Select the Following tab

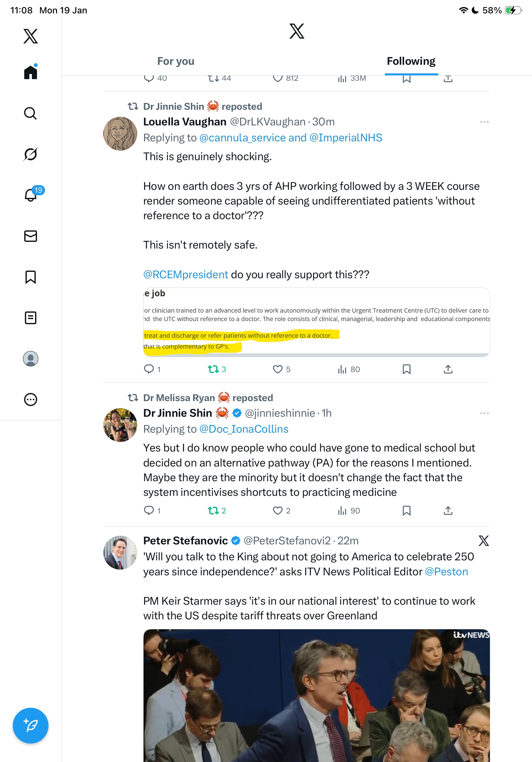[x=411, y=61]
